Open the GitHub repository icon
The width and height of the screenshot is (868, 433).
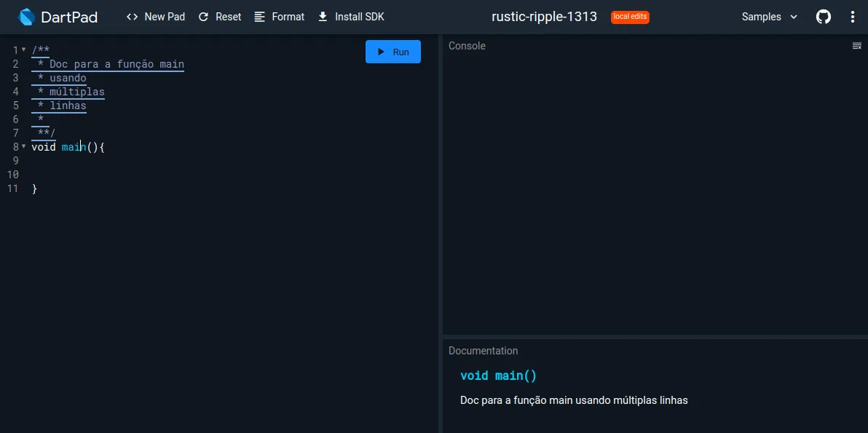[x=823, y=17]
